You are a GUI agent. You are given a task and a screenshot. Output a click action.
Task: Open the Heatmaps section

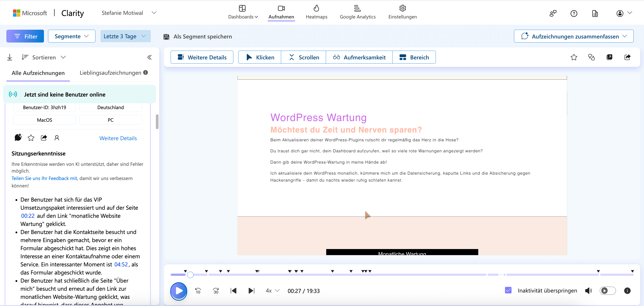pos(316,12)
